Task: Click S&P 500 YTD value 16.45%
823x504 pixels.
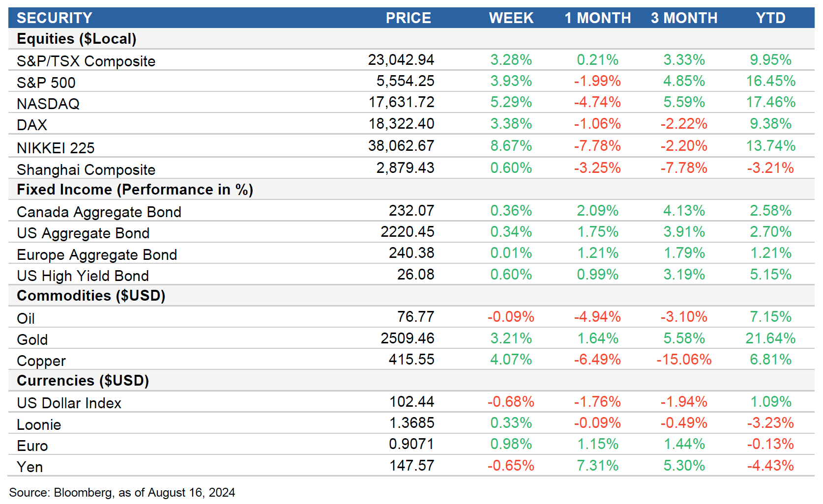Action: coord(770,81)
